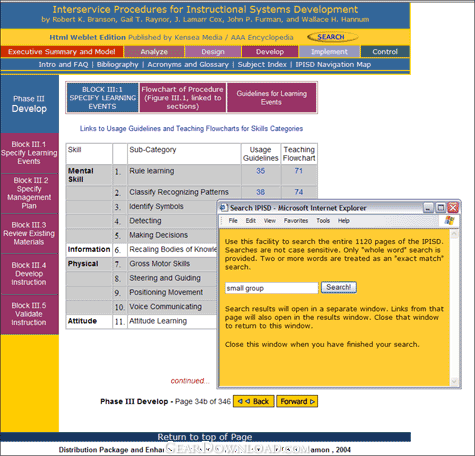Go Back with the double-arrow button

coord(254,401)
